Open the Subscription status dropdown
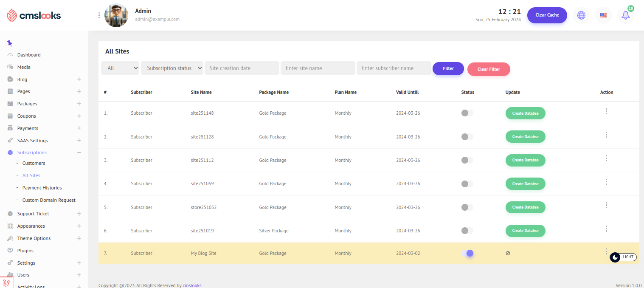The width and height of the screenshot is (644, 288). click(172, 68)
